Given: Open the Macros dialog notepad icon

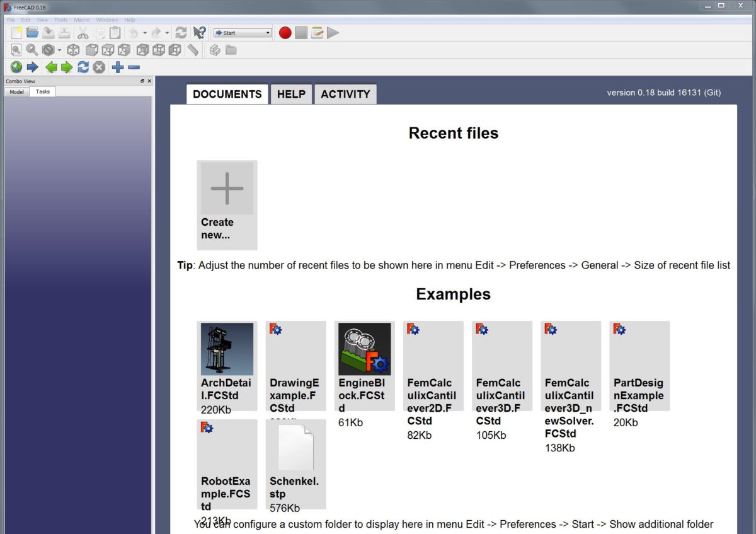Looking at the screenshot, I should tap(317, 33).
